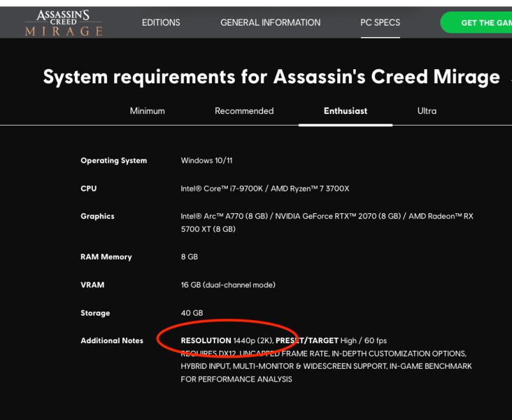Switch to the Ultra requirements tab

[x=427, y=111]
